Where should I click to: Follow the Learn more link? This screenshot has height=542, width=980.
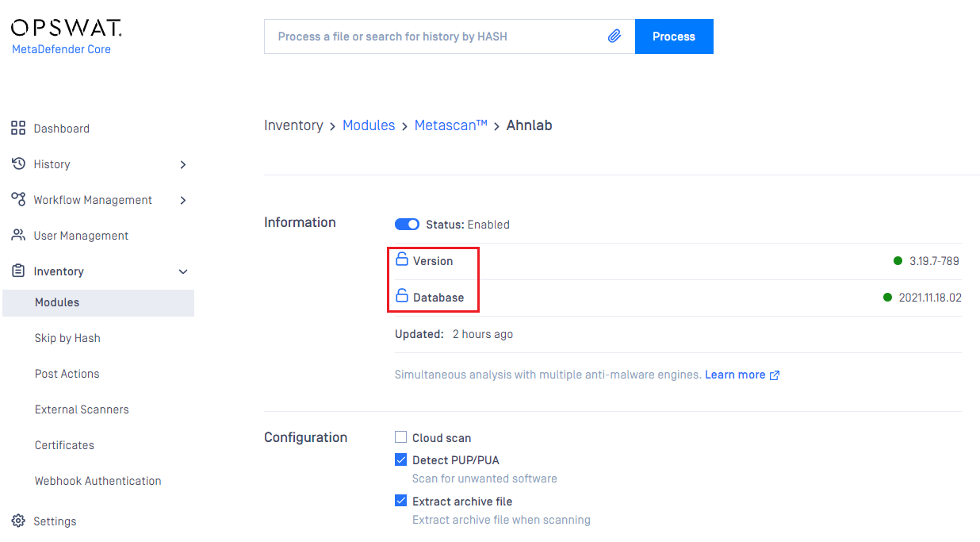coord(735,375)
